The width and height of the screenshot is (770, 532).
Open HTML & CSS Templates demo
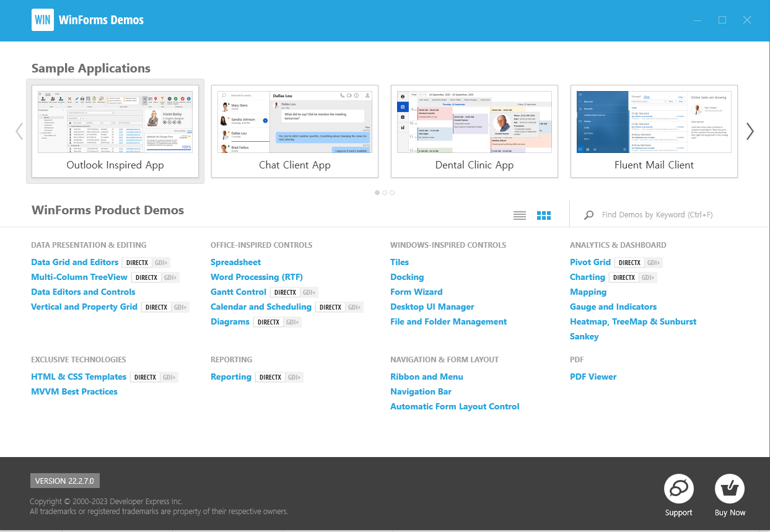click(x=79, y=377)
